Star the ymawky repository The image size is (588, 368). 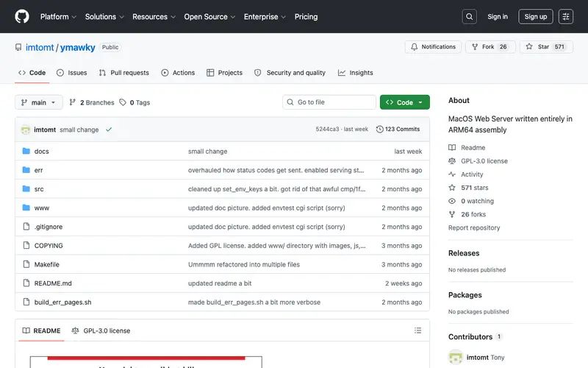[x=546, y=47]
